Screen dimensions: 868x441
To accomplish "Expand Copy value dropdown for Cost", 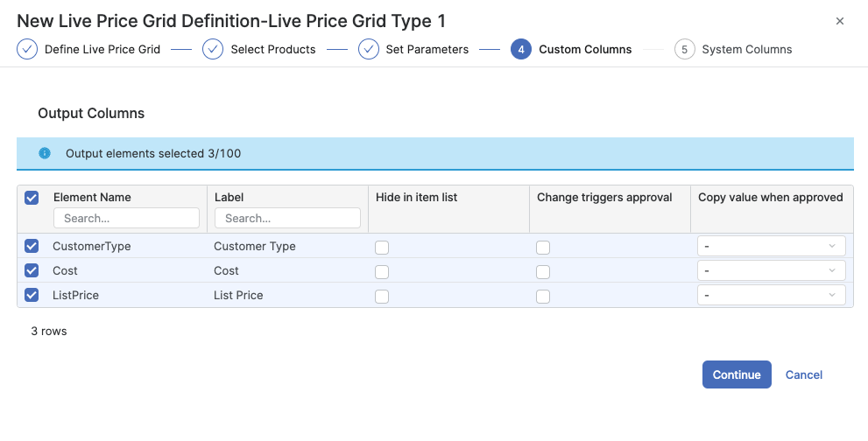I will (x=771, y=271).
